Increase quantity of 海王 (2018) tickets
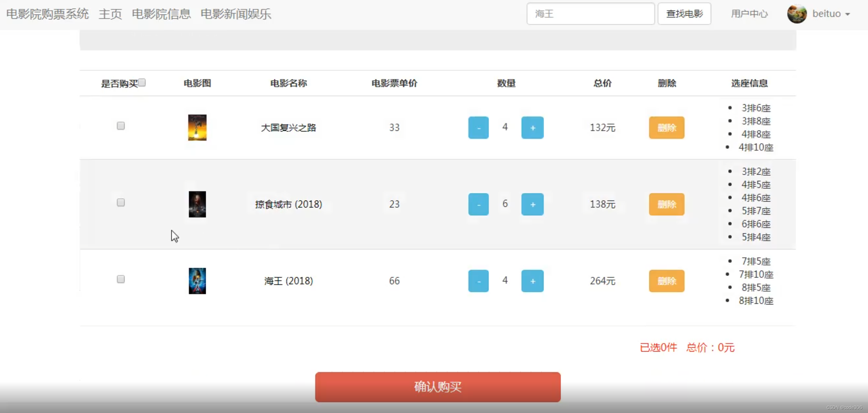The image size is (868, 413). (x=532, y=281)
